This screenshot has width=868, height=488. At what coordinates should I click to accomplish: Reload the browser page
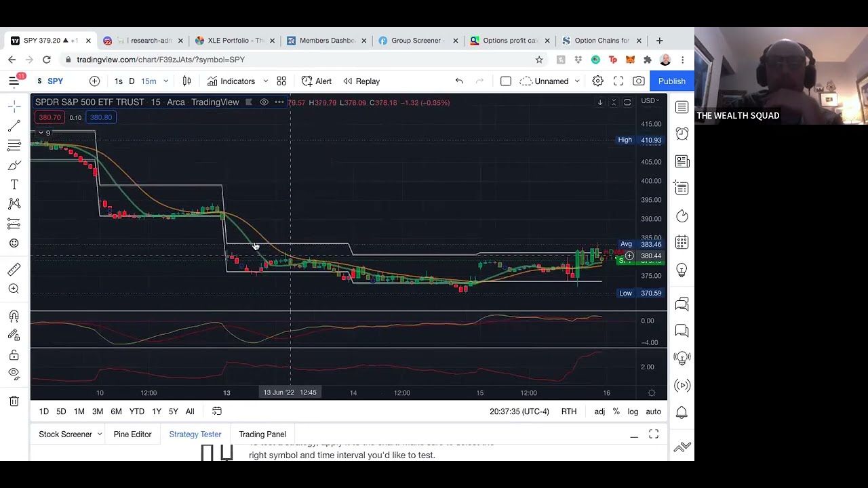tap(47, 60)
